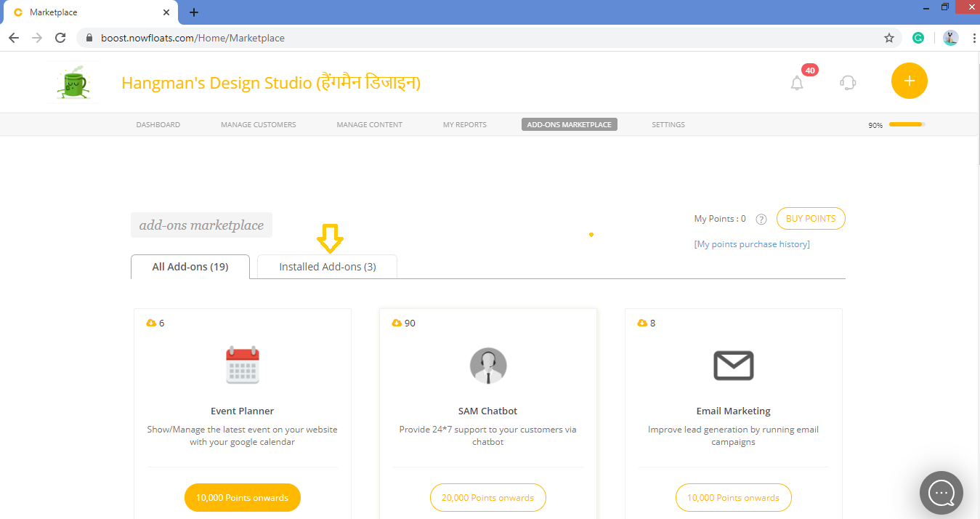Click the My Points help question icon
Image resolution: width=980 pixels, height=519 pixels.
click(761, 219)
